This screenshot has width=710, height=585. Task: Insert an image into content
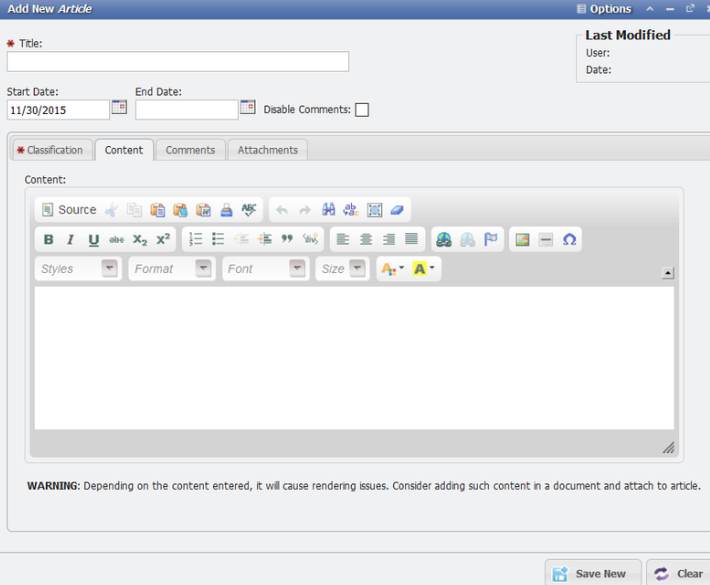click(522, 240)
